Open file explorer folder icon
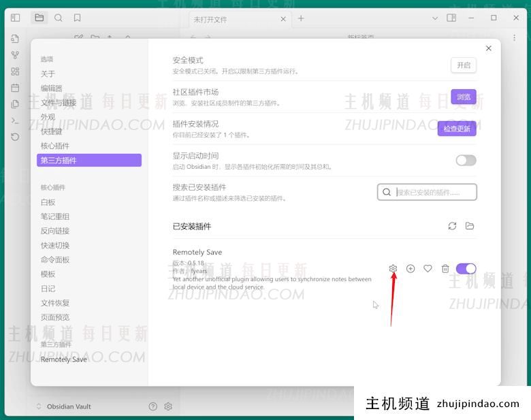531x420 pixels. 39,18
